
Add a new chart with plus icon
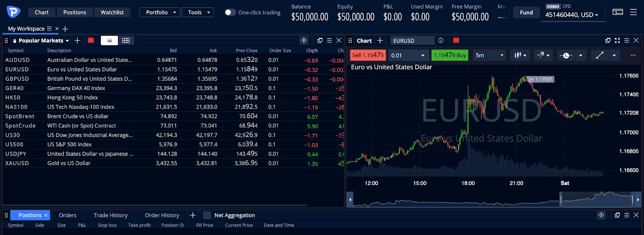[380, 40]
